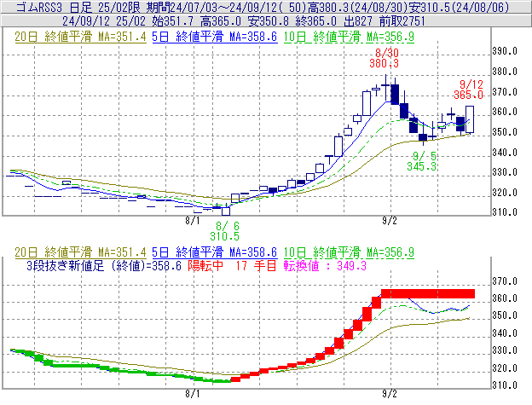532x405 pixels.
Task: Click the 390.0 axis value on upper chart
Action: pyautogui.click(x=505, y=51)
